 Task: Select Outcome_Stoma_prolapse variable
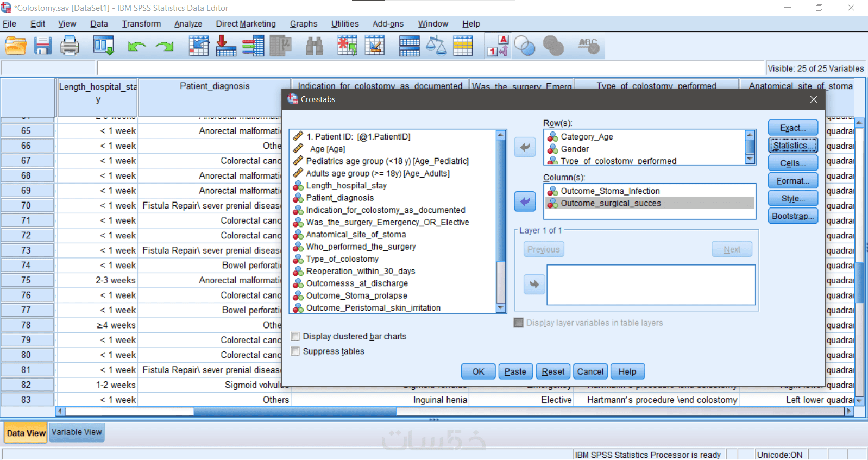(356, 295)
